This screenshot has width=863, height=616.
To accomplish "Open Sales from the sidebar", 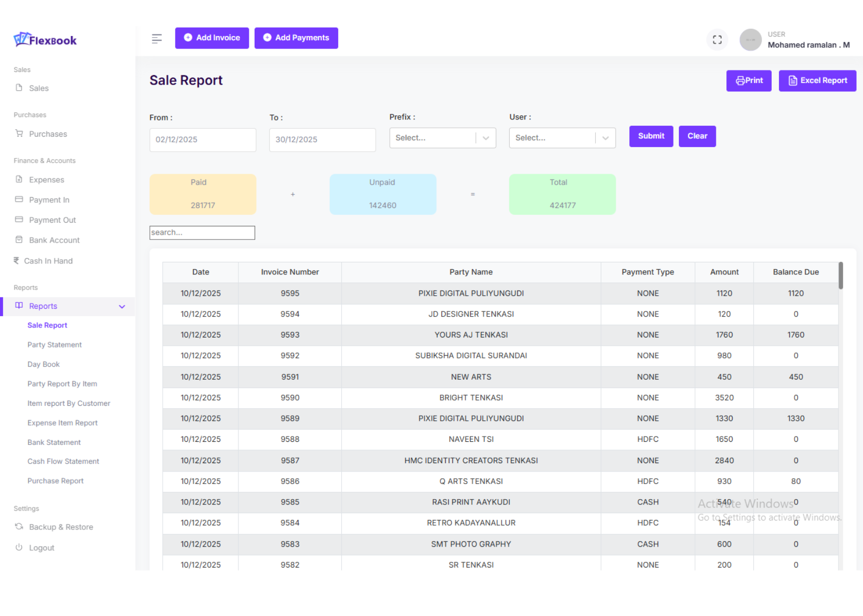I will point(39,88).
